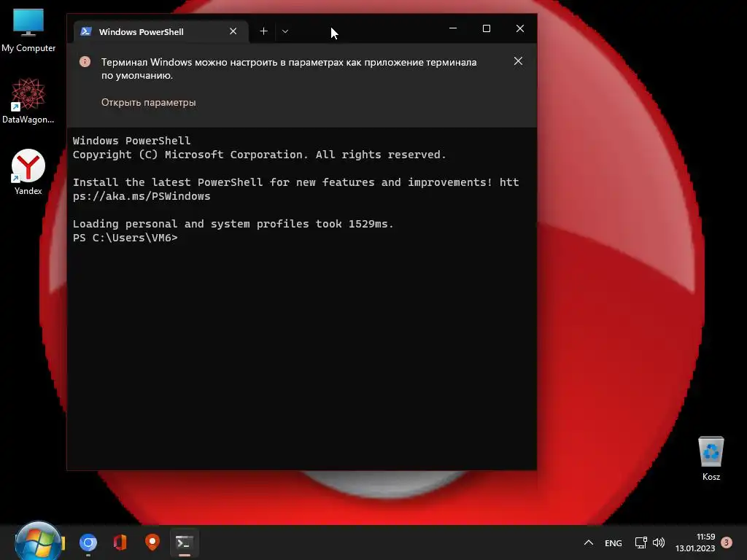Image resolution: width=747 pixels, height=560 pixels.
Task: Open the orange map pin taskbar app
Action: [152, 542]
